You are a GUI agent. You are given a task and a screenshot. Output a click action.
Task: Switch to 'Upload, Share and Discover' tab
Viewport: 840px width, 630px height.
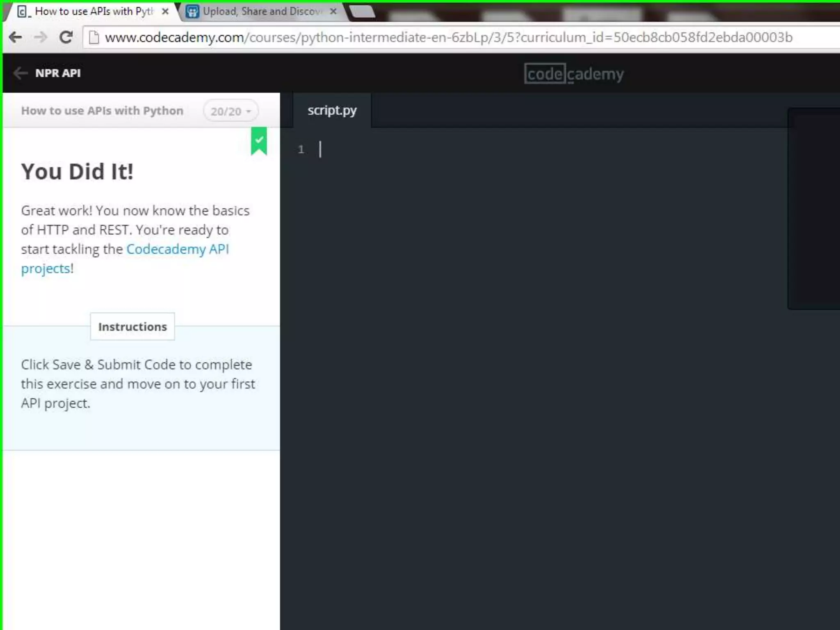coord(262,11)
